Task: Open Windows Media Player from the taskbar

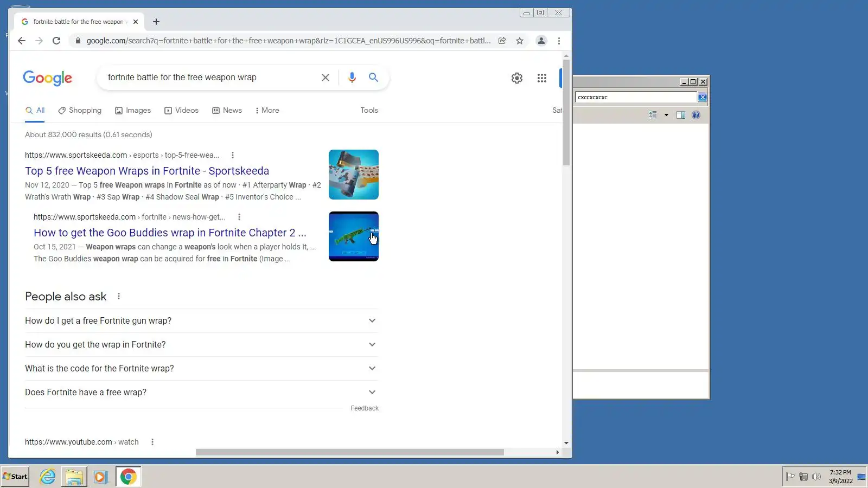Action: click(x=100, y=477)
